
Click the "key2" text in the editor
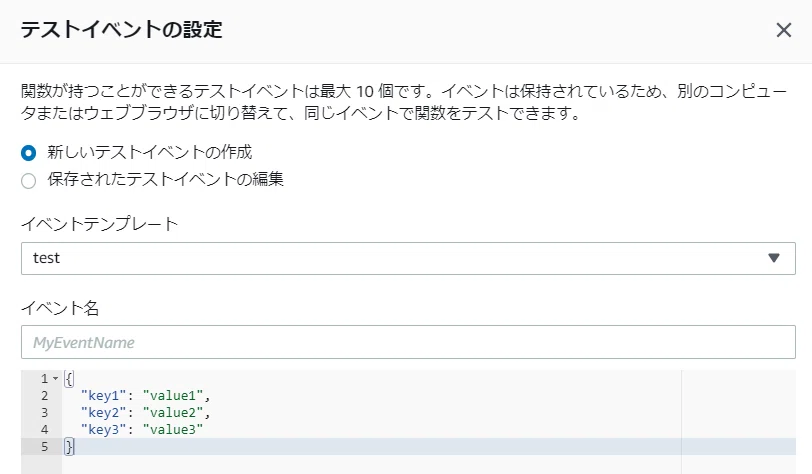tap(104, 412)
